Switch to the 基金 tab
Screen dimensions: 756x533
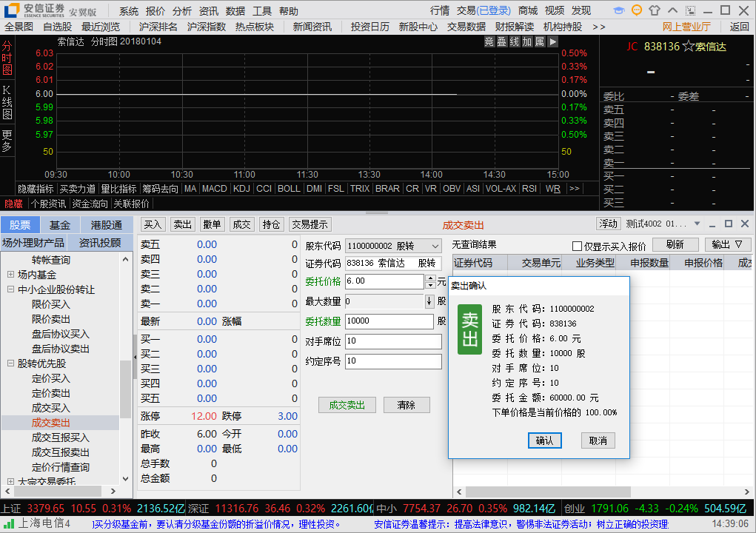(x=60, y=225)
